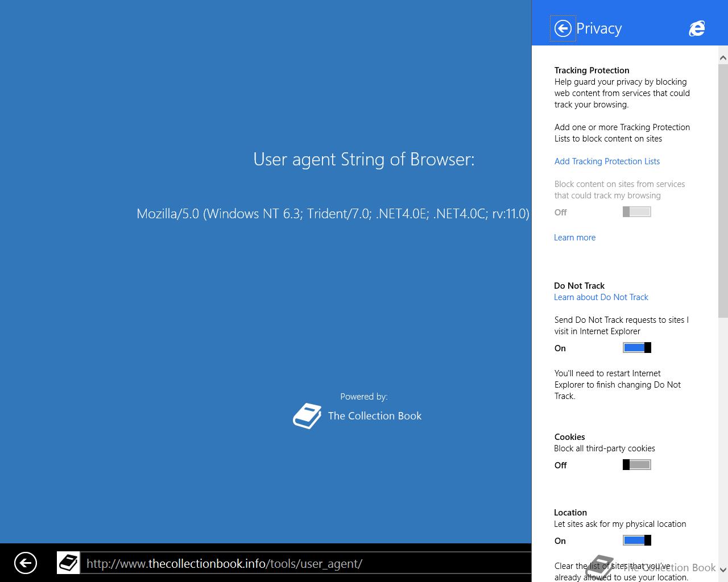728x582 pixels.
Task: Click the Privacy pane title text
Action: click(x=599, y=28)
